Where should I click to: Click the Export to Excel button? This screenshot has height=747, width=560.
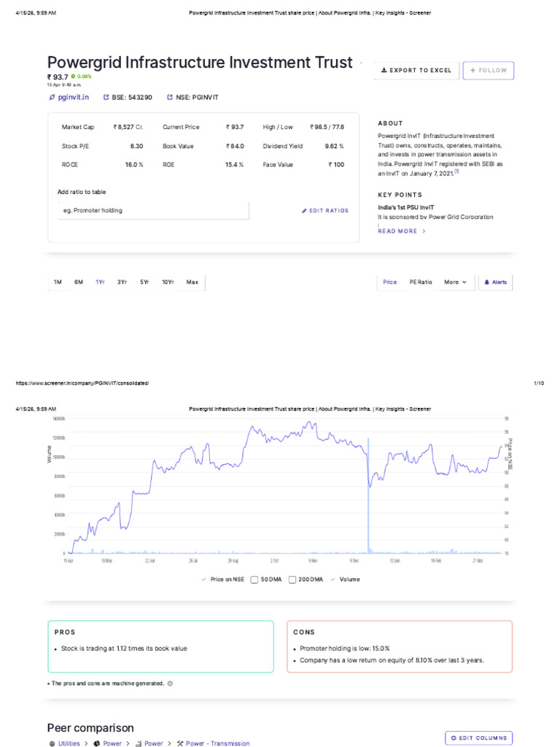tap(416, 71)
